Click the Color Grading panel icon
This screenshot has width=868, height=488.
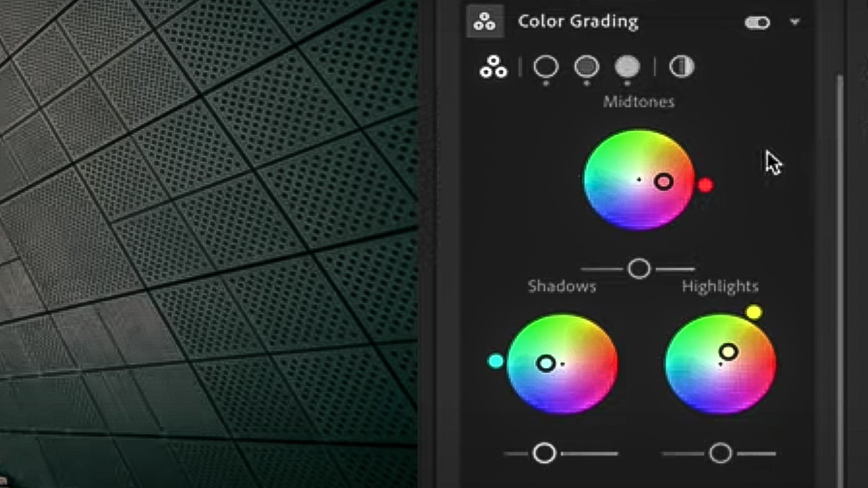[484, 22]
